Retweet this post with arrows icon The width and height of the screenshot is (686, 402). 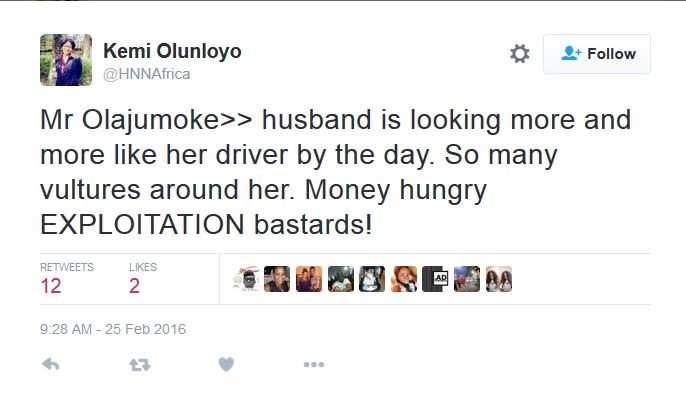(139, 365)
